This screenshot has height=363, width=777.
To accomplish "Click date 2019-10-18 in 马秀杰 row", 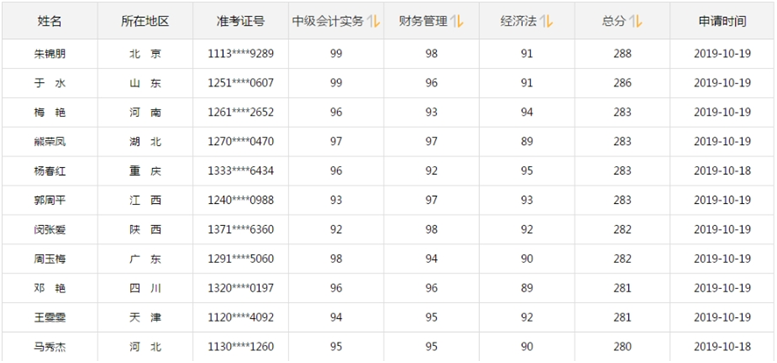I will (722, 347).
